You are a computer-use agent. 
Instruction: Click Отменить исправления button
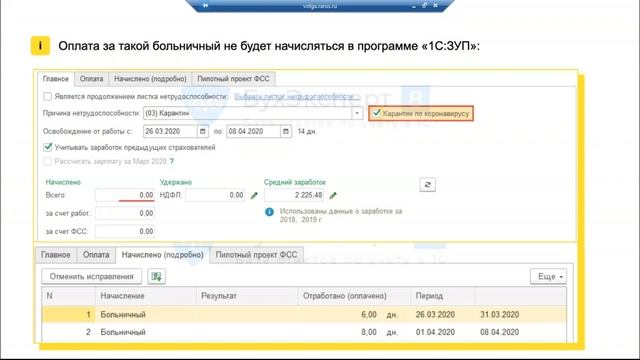(x=91, y=276)
